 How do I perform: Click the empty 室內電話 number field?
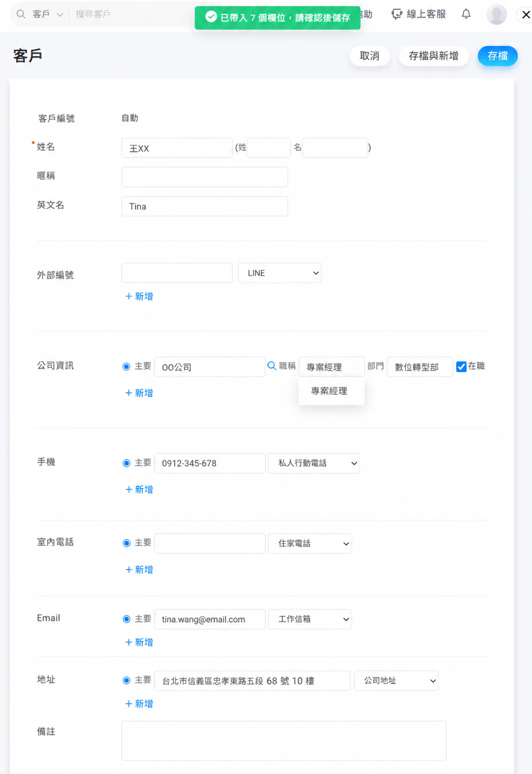[210, 544]
